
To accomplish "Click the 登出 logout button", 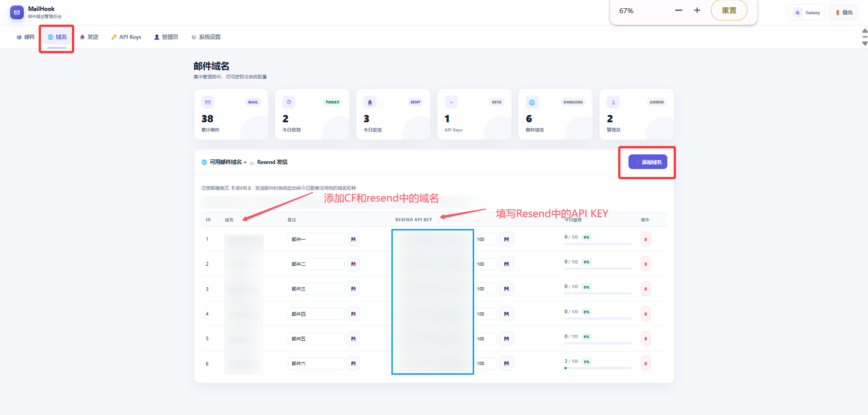I will tap(843, 12).
